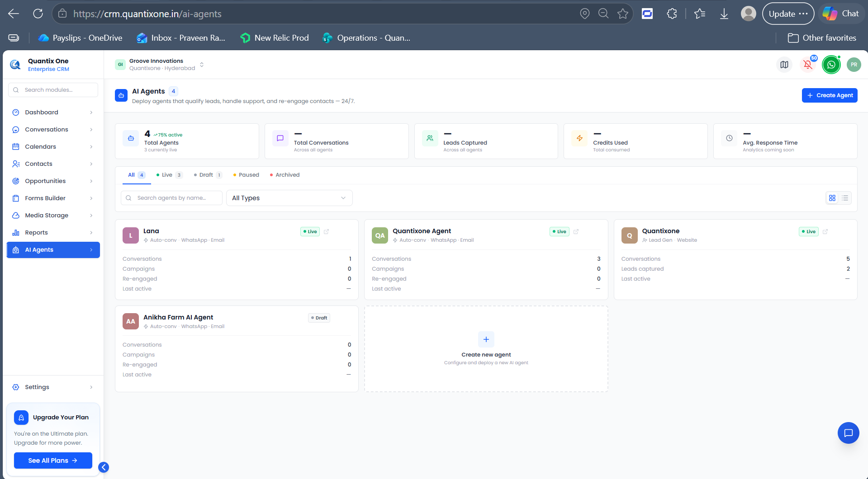Image resolution: width=868 pixels, height=479 pixels.
Task: Open the Copilot Chat button
Action: (x=841, y=14)
